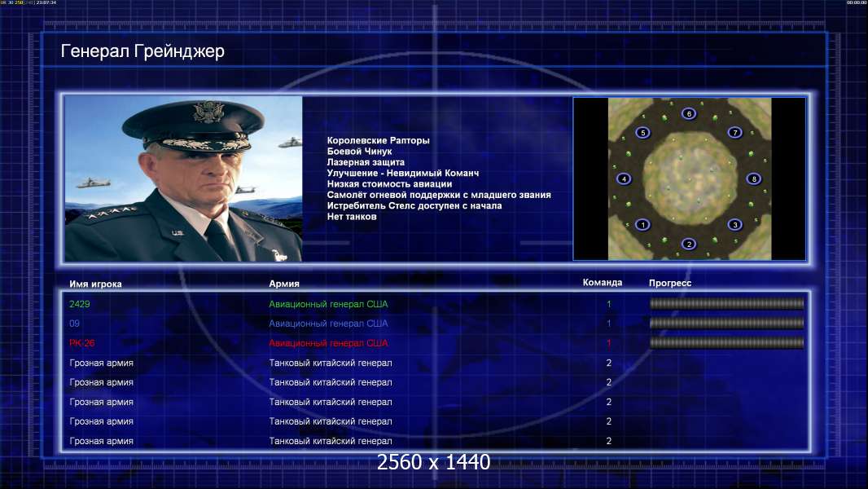Choose start position marker 8 on minimap
This screenshot has width=868, height=489.
tap(753, 178)
